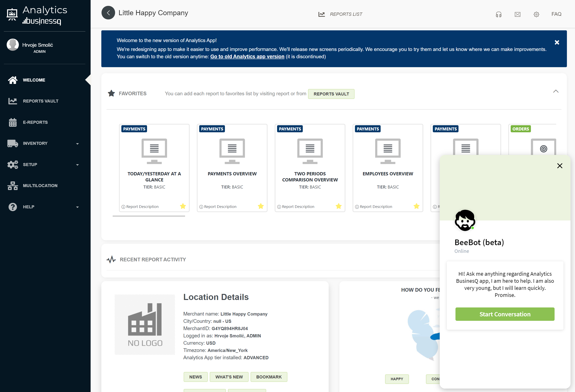Open the Reports List chart icon
Image resolution: width=575 pixels, height=392 pixels.
[x=321, y=14]
